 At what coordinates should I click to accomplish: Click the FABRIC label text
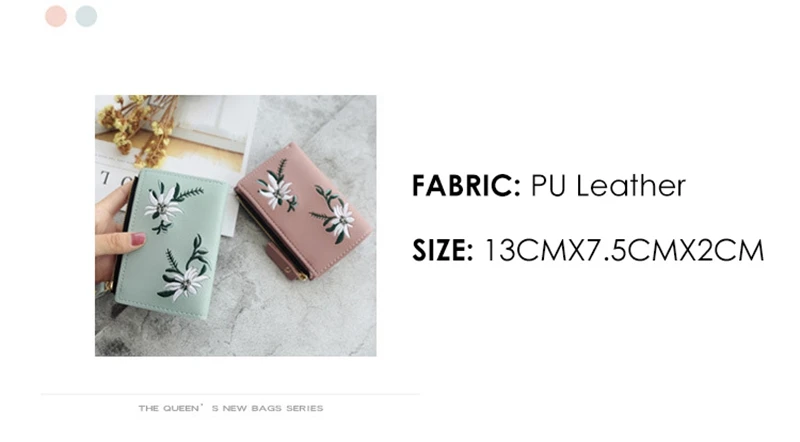coord(466,185)
